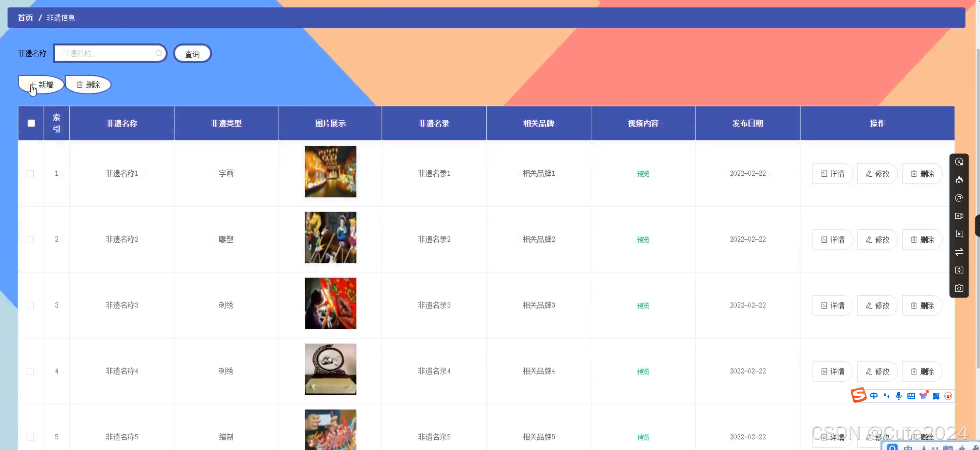Check the checkbox for row 1

31,174
